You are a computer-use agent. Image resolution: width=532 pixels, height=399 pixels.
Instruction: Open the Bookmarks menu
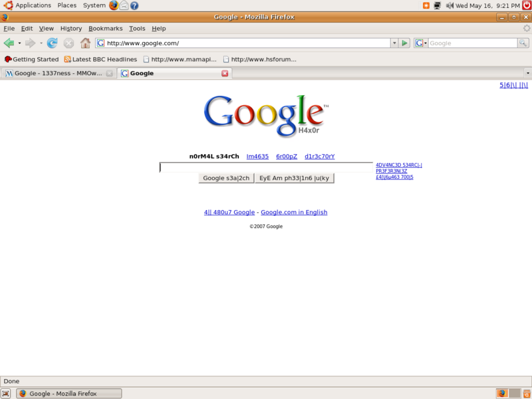[x=106, y=29]
